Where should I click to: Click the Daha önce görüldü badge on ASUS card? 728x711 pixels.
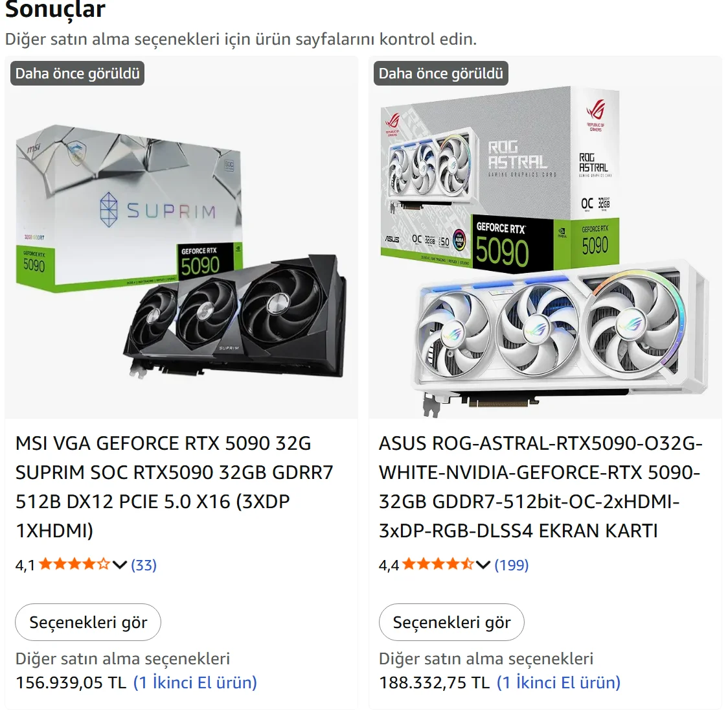coord(441,73)
